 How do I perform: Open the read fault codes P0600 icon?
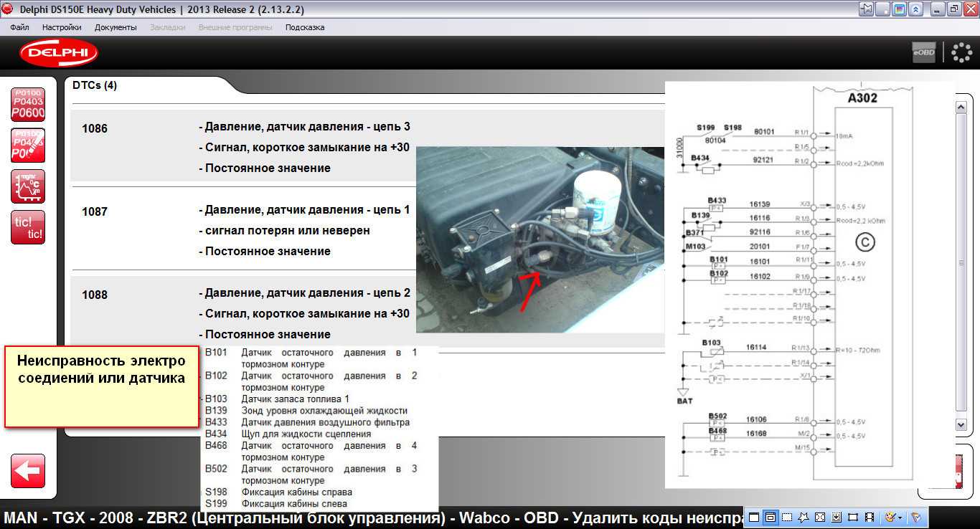click(x=28, y=105)
